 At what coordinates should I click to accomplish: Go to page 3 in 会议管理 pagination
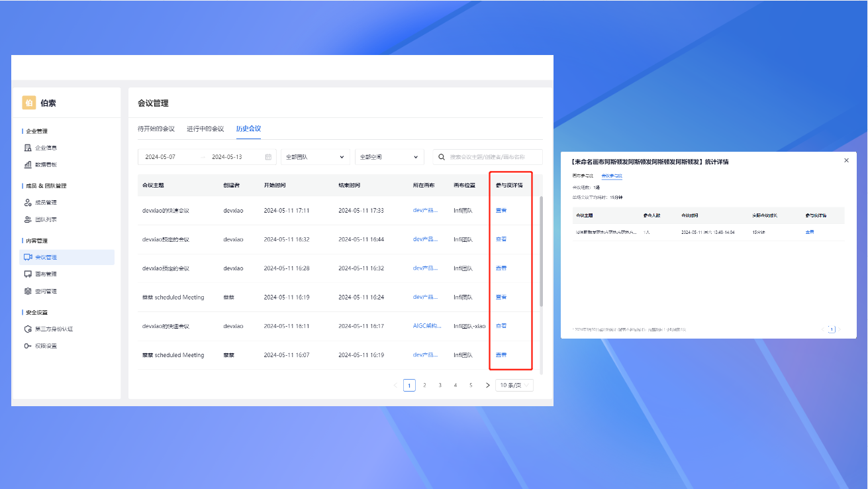pos(440,385)
